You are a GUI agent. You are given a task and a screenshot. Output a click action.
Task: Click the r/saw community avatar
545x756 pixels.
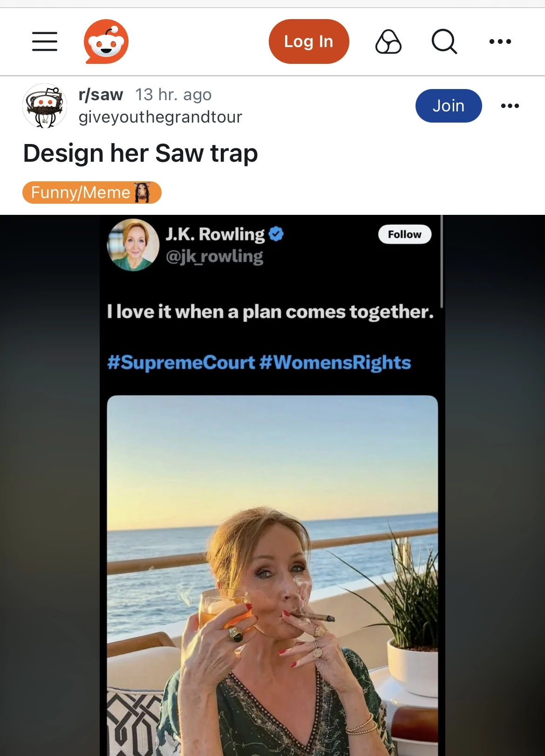coord(45,106)
